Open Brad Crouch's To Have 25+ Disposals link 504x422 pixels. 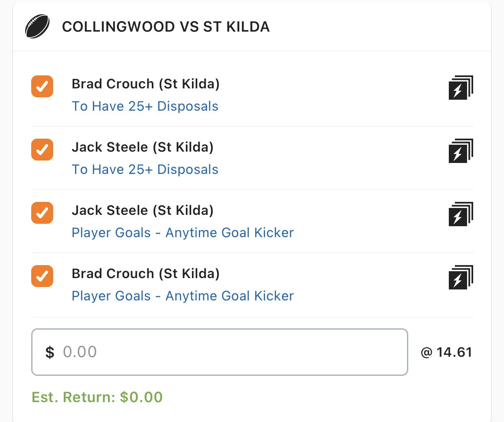tap(145, 106)
